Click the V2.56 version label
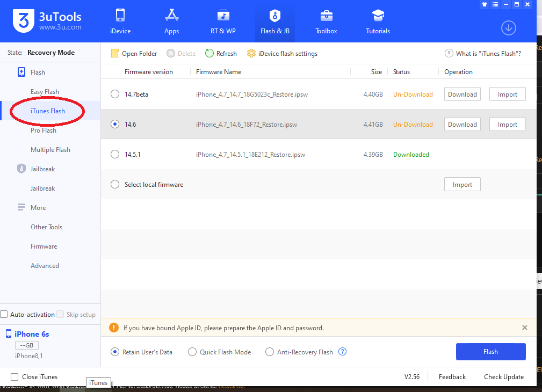Screen dimensions: 542x392 (412, 377)
